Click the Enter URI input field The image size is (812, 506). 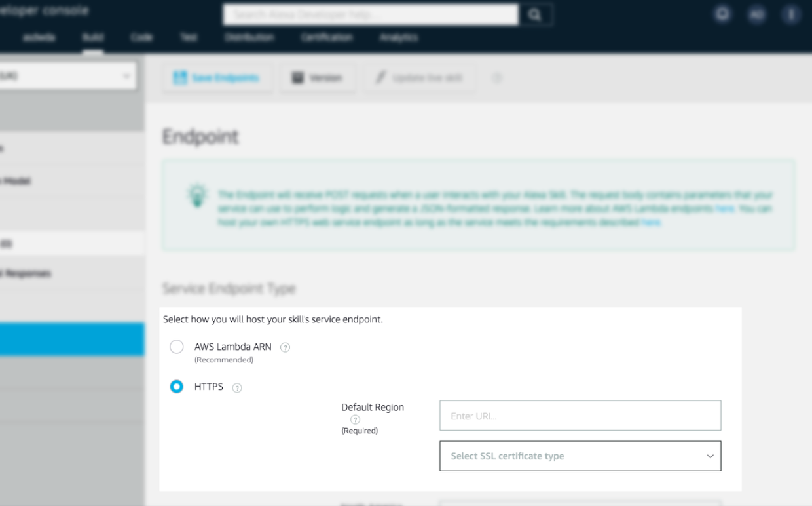(580, 415)
